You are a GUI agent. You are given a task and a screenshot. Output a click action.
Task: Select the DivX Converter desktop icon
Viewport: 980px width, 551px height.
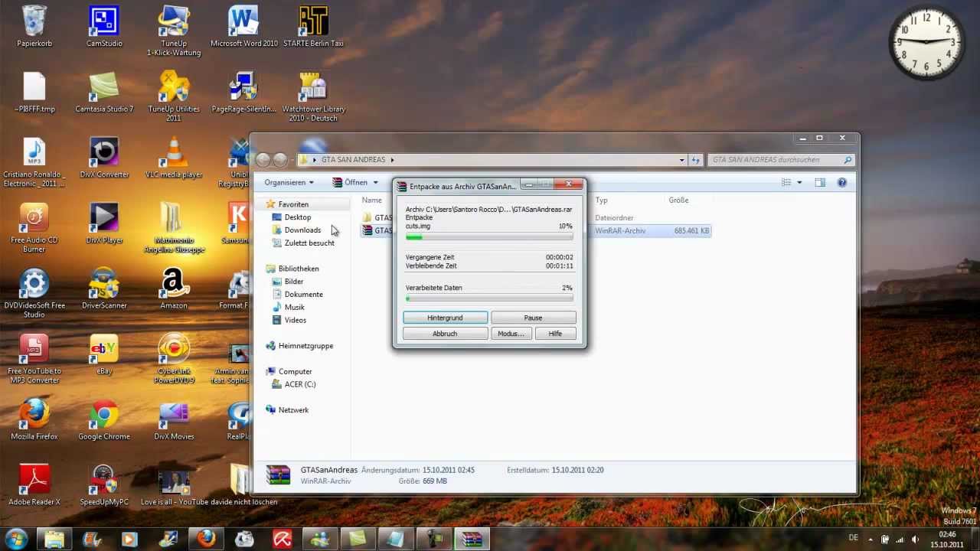104,158
